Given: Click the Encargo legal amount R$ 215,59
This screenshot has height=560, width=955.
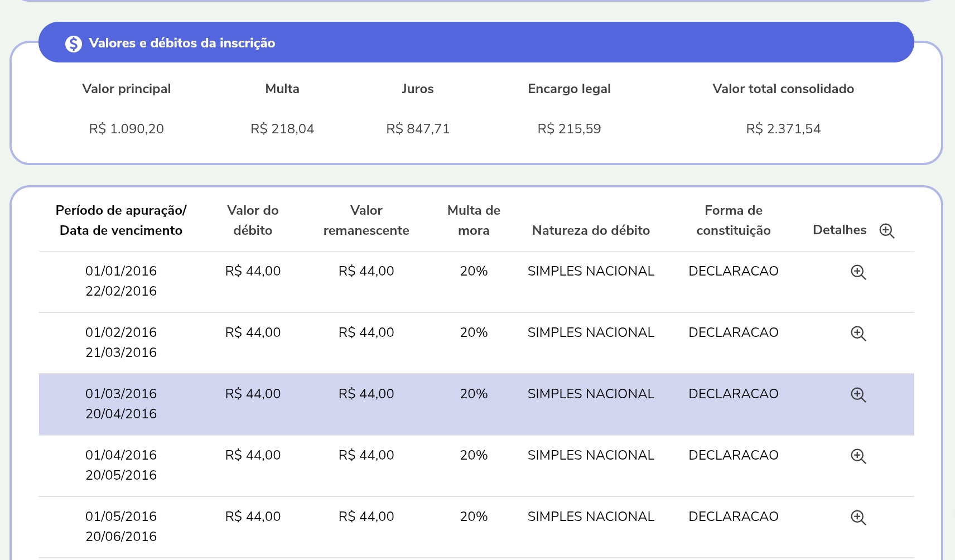Looking at the screenshot, I should pos(569,129).
